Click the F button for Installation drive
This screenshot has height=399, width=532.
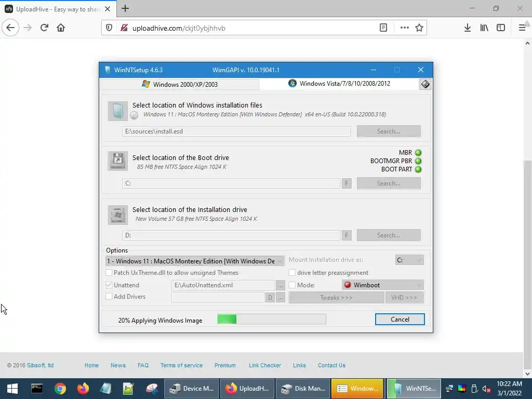coord(347,235)
